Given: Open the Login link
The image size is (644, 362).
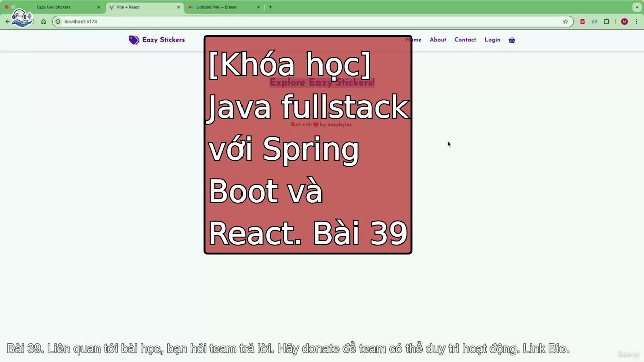Looking at the screenshot, I should click(x=492, y=40).
